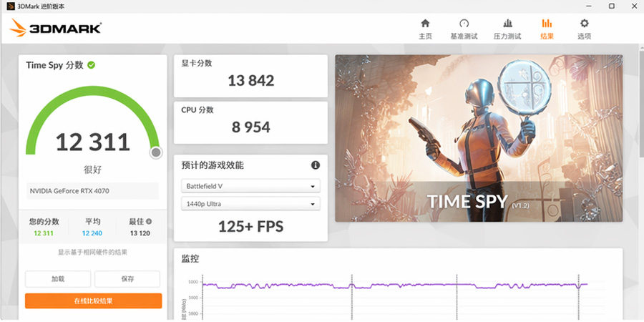The height and width of the screenshot is (322, 644).
Task: Click the 保存 save button
Action: [127, 279]
